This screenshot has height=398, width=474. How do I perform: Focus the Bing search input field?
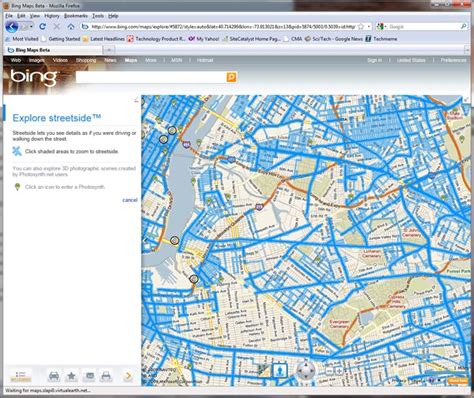pos(151,77)
